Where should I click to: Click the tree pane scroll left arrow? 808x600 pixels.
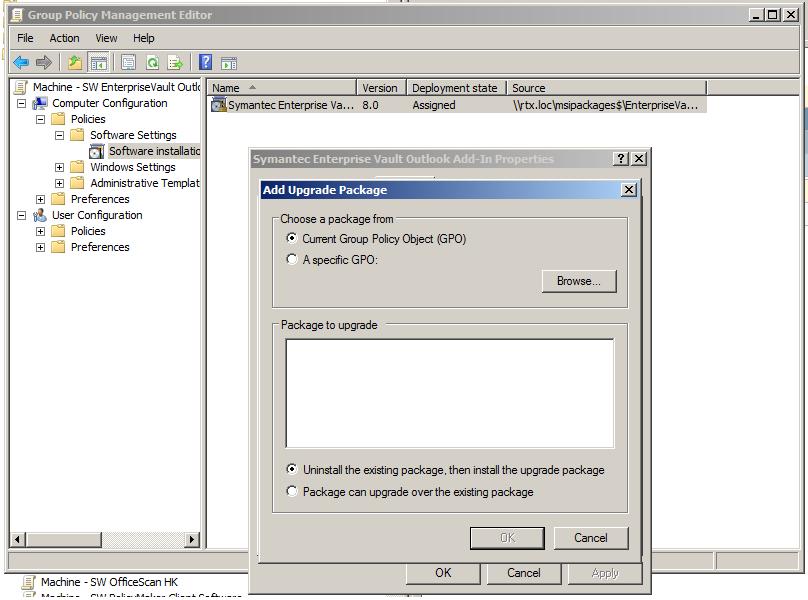pyautogui.click(x=18, y=540)
